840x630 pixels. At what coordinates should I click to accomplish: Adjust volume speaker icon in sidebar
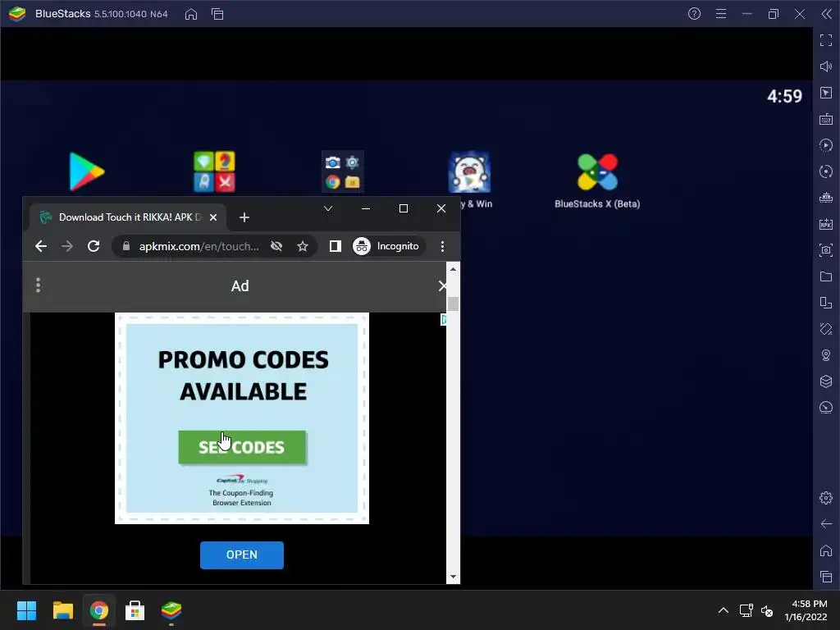pyautogui.click(x=826, y=66)
